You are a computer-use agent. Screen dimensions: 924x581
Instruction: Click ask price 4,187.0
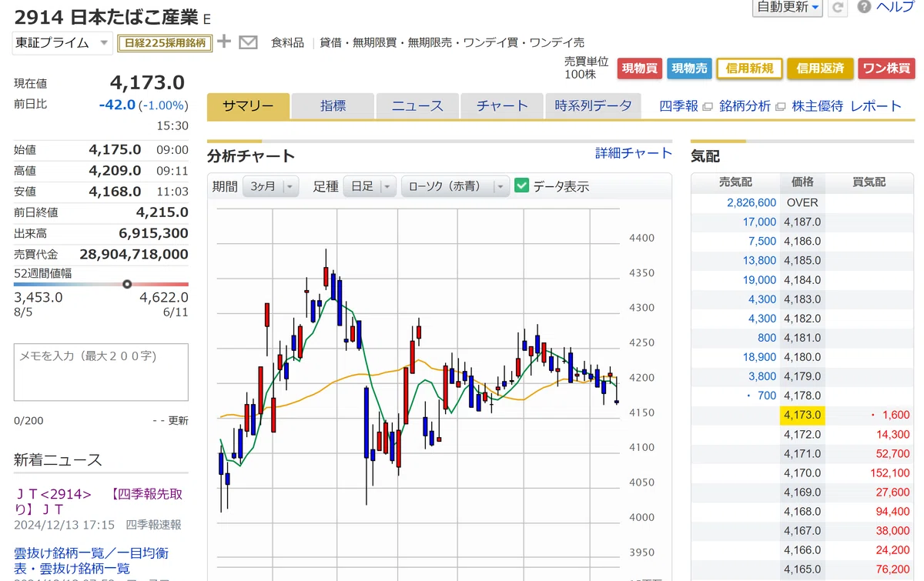[x=802, y=222]
